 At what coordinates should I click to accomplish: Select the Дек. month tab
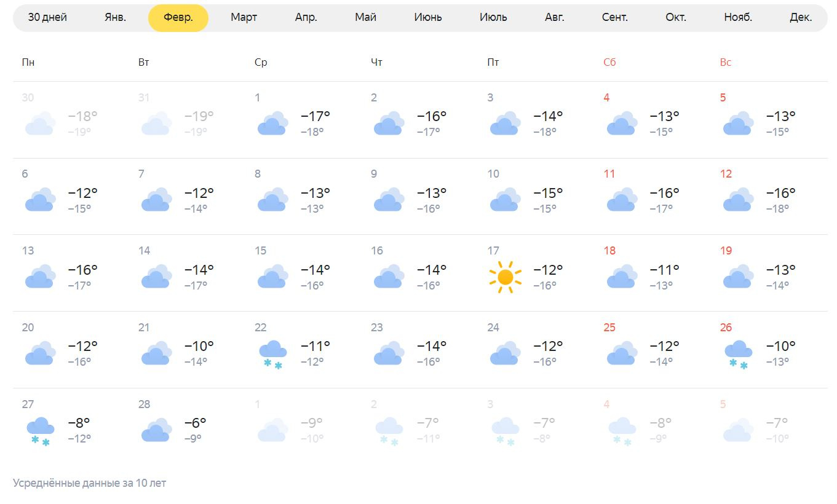[x=800, y=17]
